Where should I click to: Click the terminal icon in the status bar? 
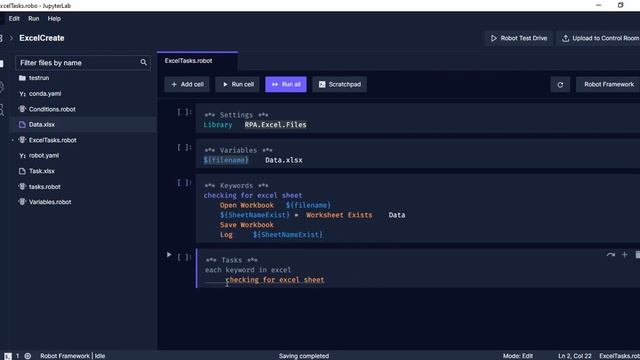point(8,356)
